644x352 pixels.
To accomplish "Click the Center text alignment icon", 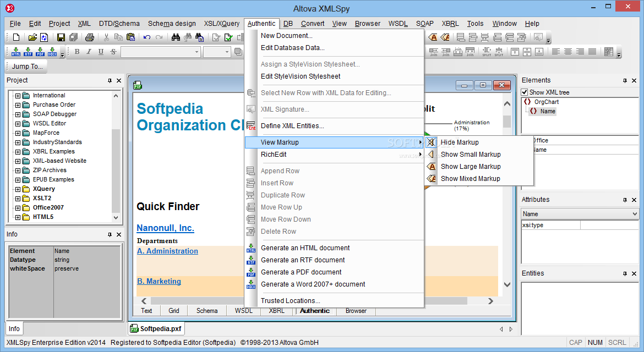I will click(x=567, y=52).
